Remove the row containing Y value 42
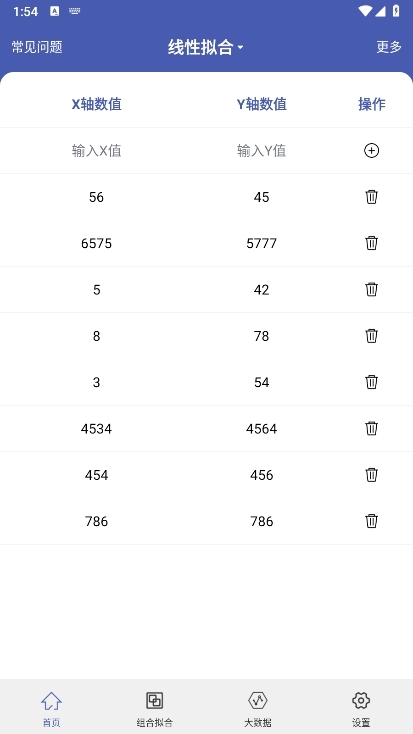Image resolution: width=413 pixels, height=734 pixels. pyautogui.click(x=371, y=290)
